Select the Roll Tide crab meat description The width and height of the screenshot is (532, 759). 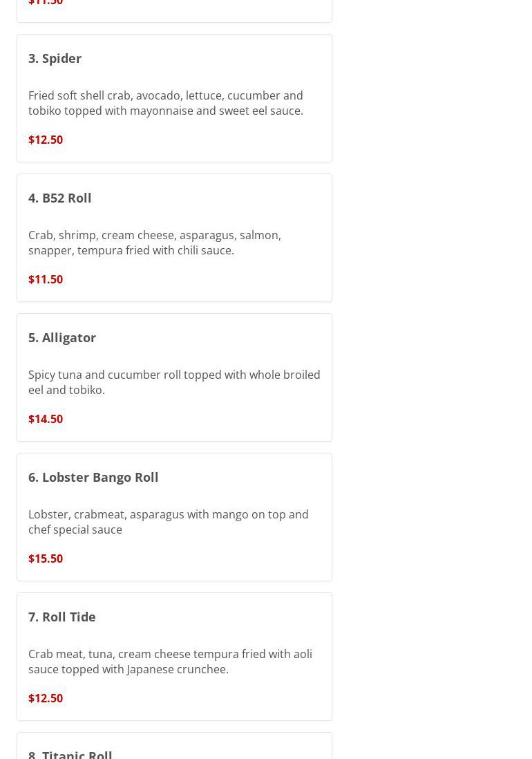pos(170,662)
